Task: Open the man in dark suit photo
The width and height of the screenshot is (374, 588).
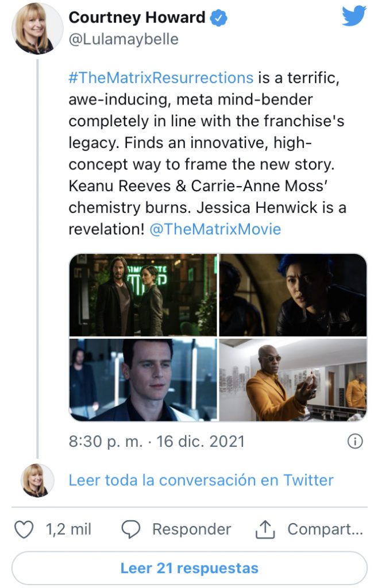Action: pyautogui.click(x=143, y=380)
